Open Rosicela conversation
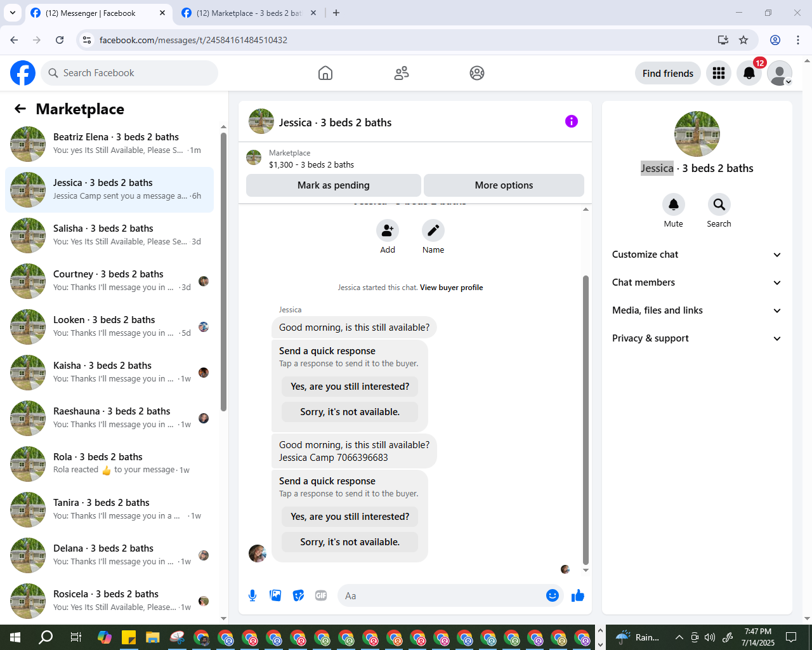Screen dimensions: 812x650 pos(109,601)
